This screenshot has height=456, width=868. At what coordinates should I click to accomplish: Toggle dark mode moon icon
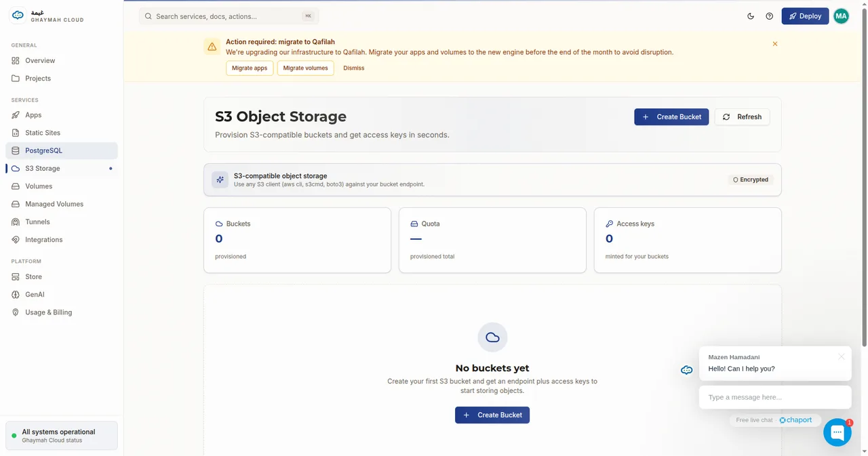pos(751,16)
